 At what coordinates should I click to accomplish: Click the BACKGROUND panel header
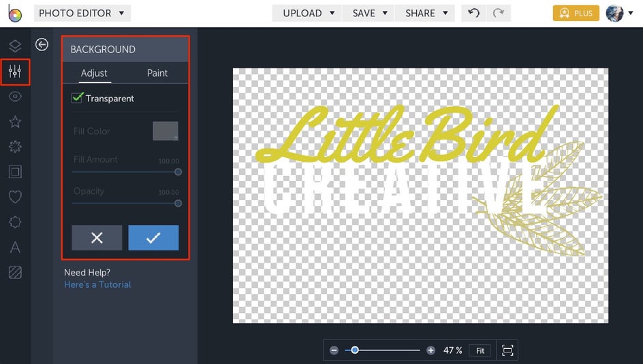point(125,50)
